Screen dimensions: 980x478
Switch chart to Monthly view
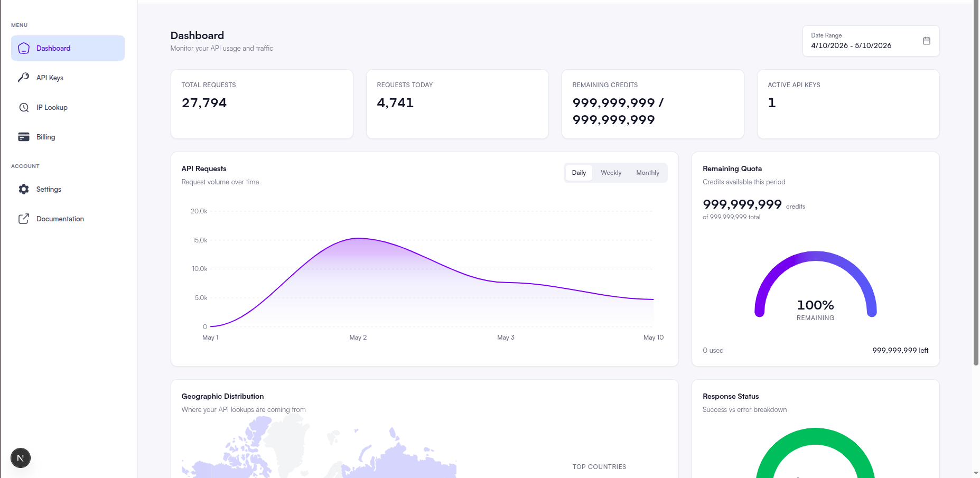click(x=648, y=173)
